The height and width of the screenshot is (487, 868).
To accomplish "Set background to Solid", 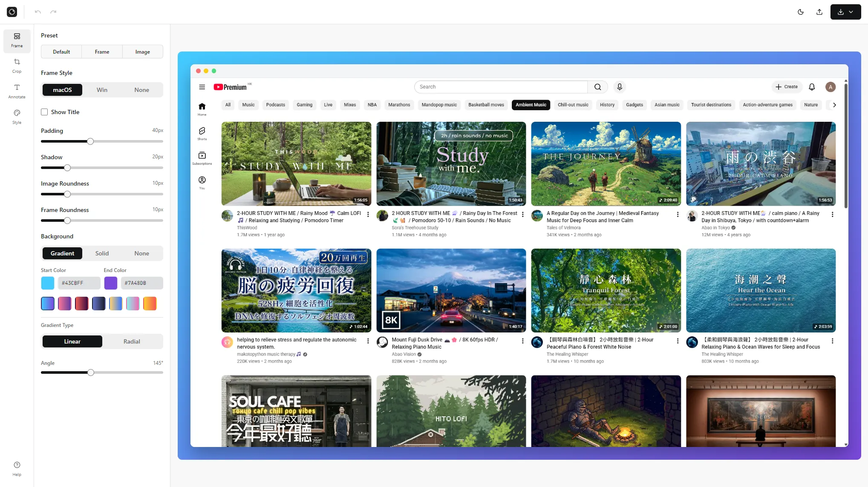I will [x=102, y=253].
